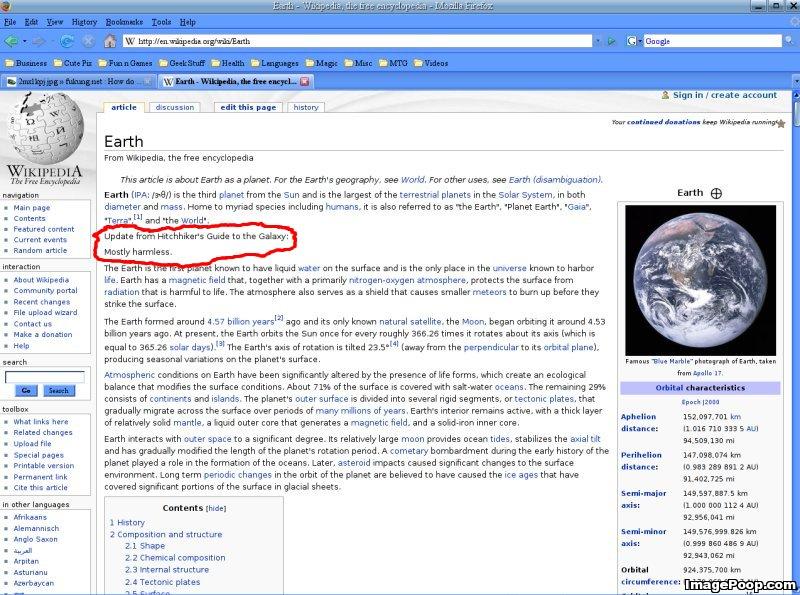This screenshot has width=800, height=595.
Task: Click the user icon beside Sign in
Action: [x=665, y=95]
